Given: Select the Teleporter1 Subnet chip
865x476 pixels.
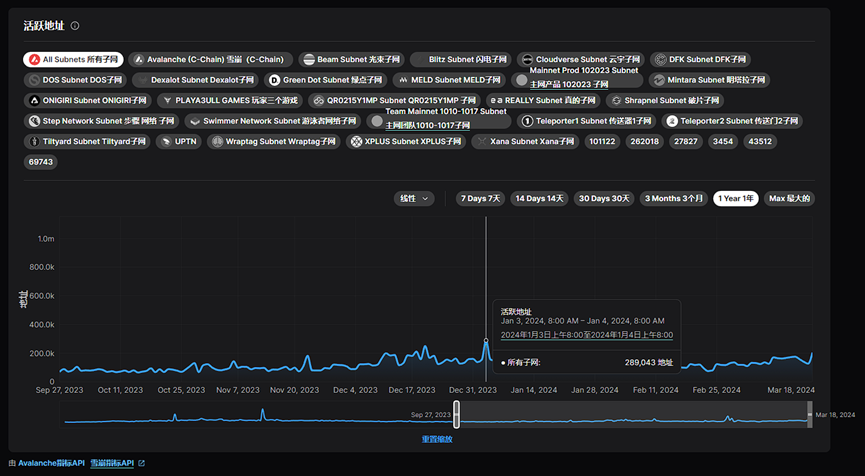Looking at the screenshot, I should (x=588, y=121).
